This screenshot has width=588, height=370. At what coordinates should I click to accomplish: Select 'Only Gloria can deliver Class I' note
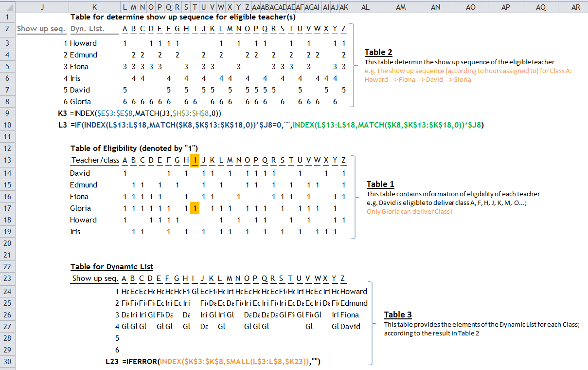point(410,212)
